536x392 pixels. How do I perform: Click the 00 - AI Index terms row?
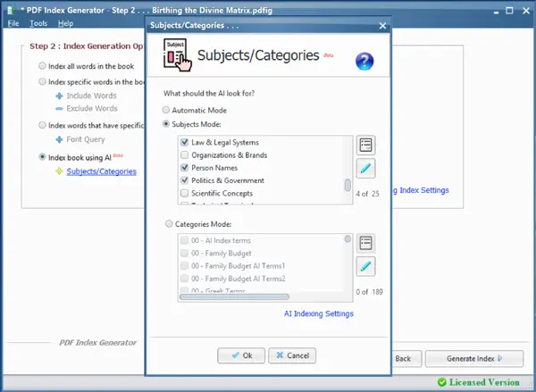point(262,240)
